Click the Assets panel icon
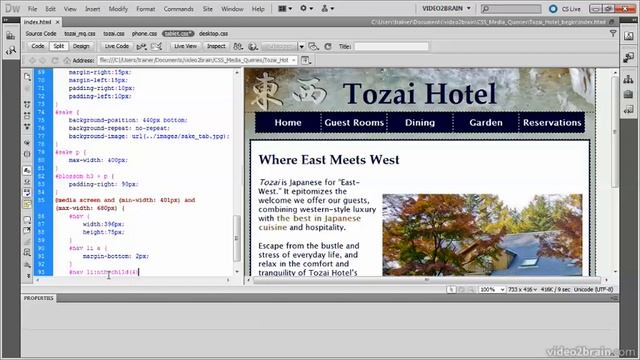Image resolution: width=640 pixels, height=360 pixels. (629, 94)
